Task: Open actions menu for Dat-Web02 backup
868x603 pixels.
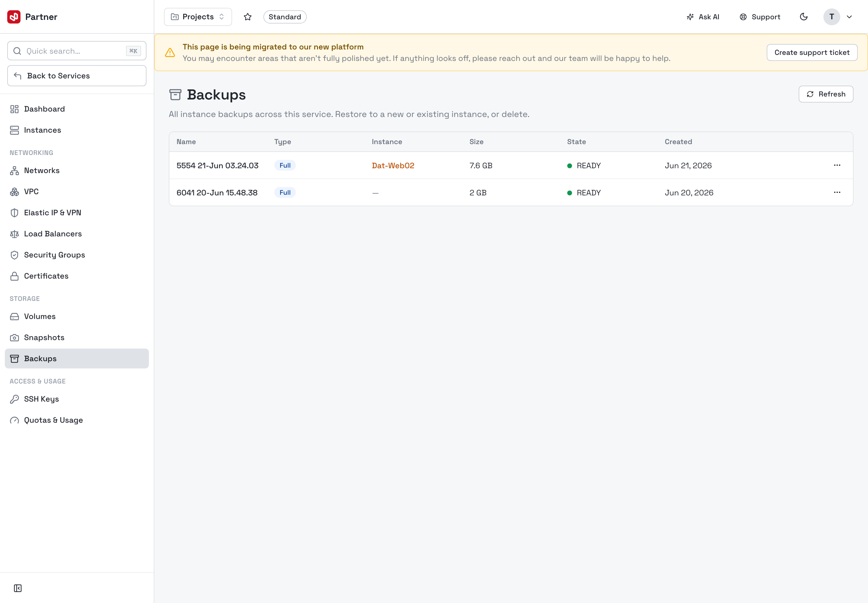Action: click(837, 165)
